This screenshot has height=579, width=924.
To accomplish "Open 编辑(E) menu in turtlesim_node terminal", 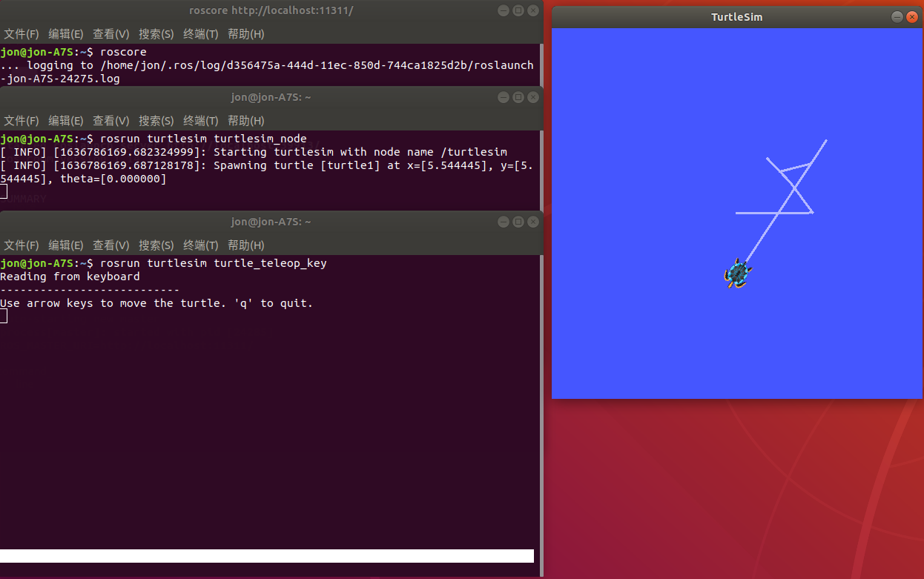I will (66, 121).
